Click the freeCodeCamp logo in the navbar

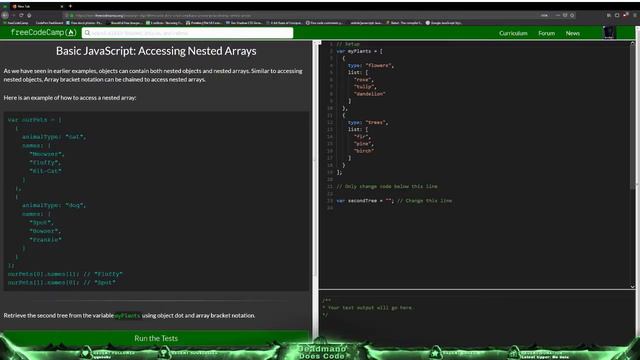point(43,33)
